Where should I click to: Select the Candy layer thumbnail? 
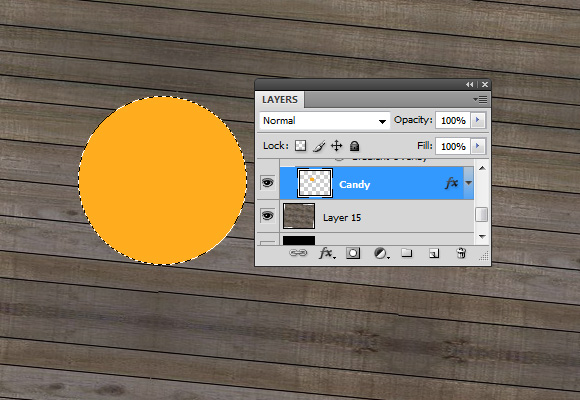click(x=315, y=183)
